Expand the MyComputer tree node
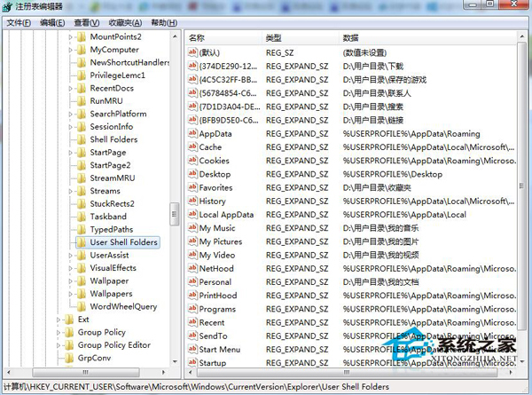The image size is (532, 395). (x=71, y=50)
